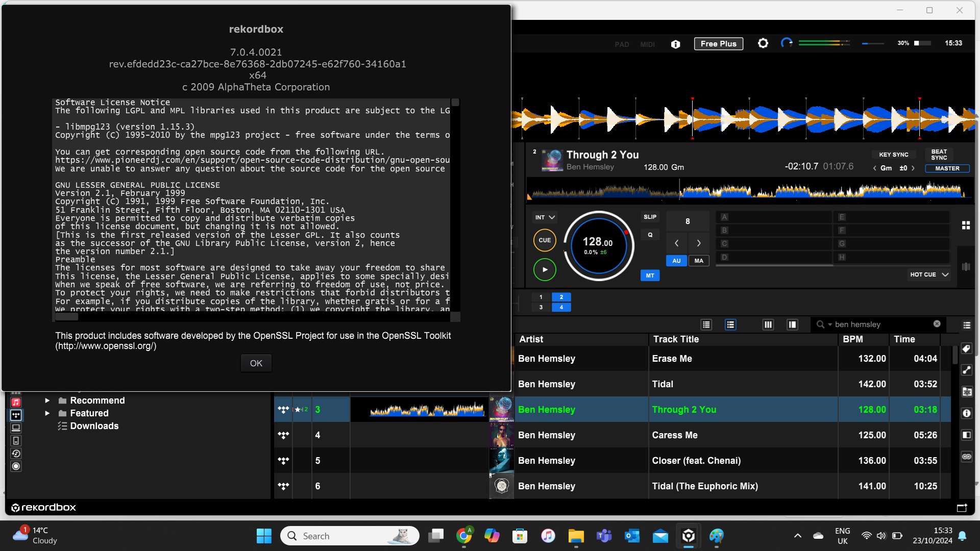Select deck 2 button
The width and height of the screenshot is (980, 551).
point(561,297)
